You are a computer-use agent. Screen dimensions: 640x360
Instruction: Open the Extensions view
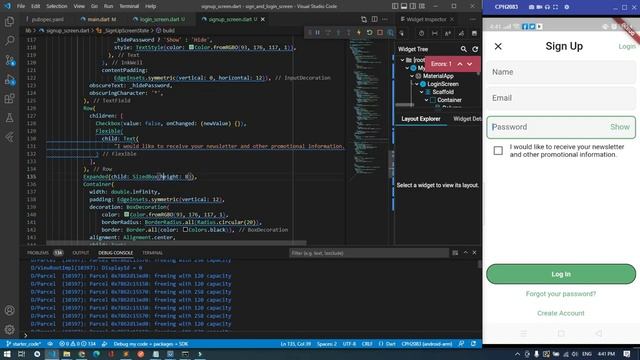(9, 98)
